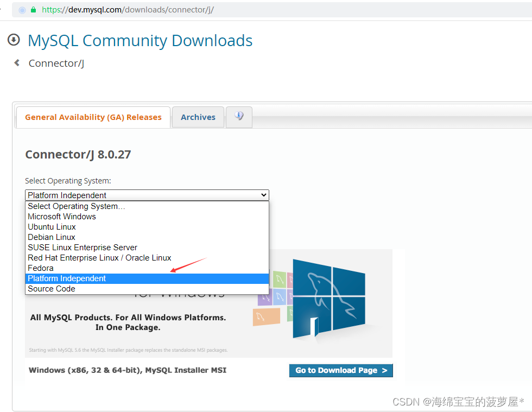Switch to the Archives tab

click(x=198, y=117)
